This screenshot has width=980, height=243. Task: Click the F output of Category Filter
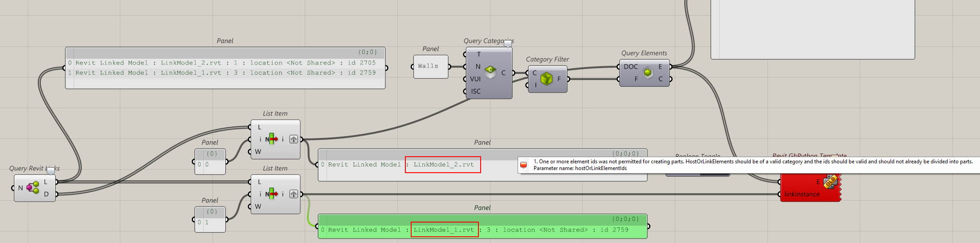(559, 79)
